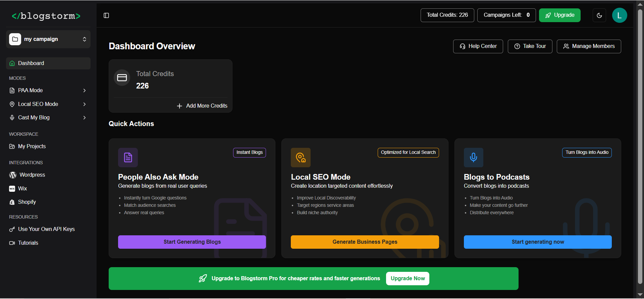The height and width of the screenshot is (299, 644).
Task: Expand the PAA Mode chevron
Action: coord(85,91)
